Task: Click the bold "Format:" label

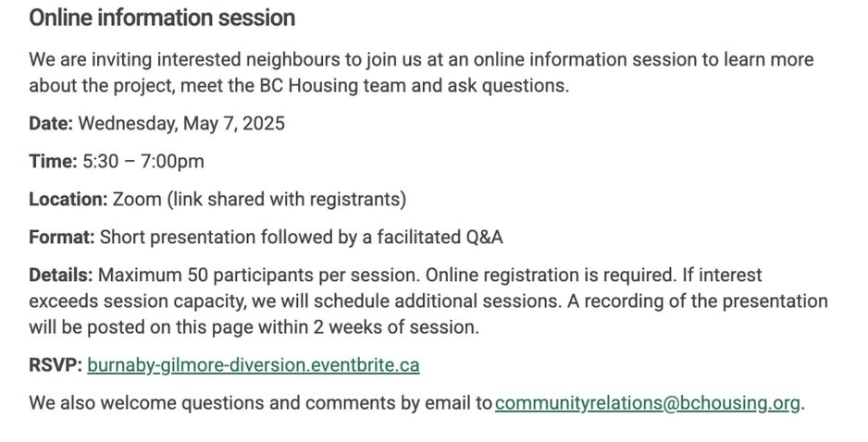Action: pos(61,238)
